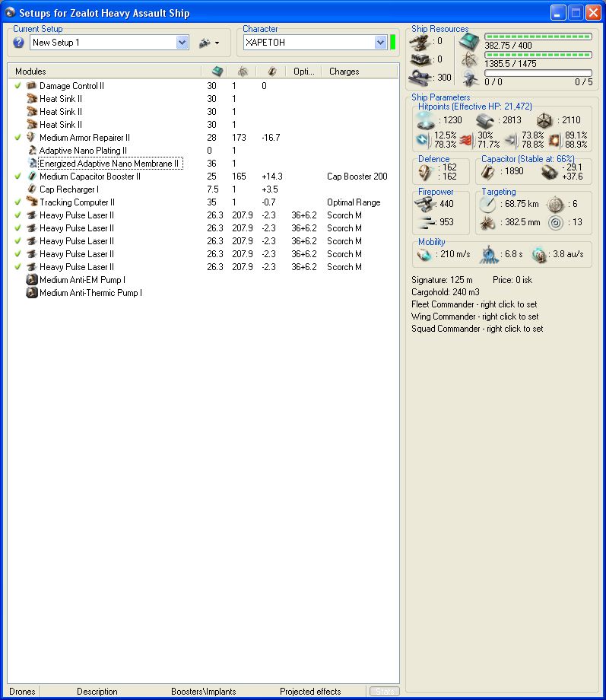This screenshot has height=700, width=606.
Task: Toggle Medium Capacitor Booster II checkmark
Action: point(17,176)
